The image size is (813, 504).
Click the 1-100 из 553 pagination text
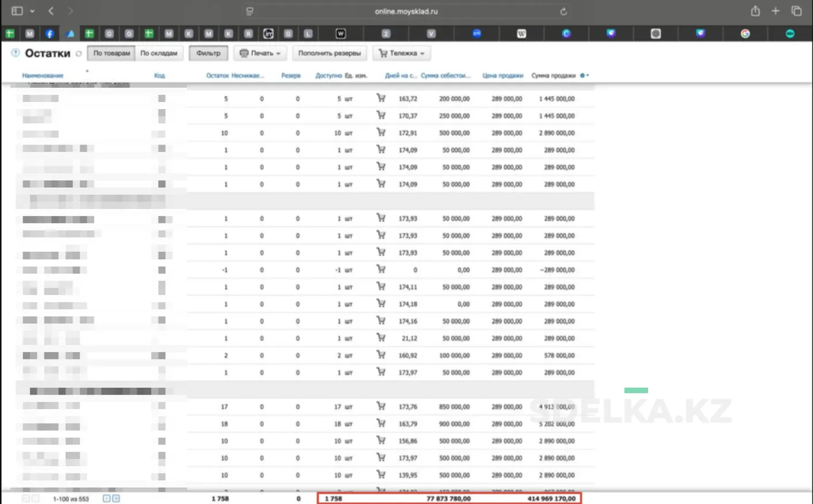[x=71, y=499]
